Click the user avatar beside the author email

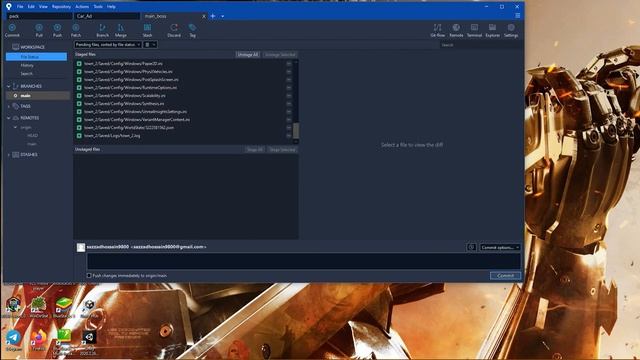[x=81, y=247]
